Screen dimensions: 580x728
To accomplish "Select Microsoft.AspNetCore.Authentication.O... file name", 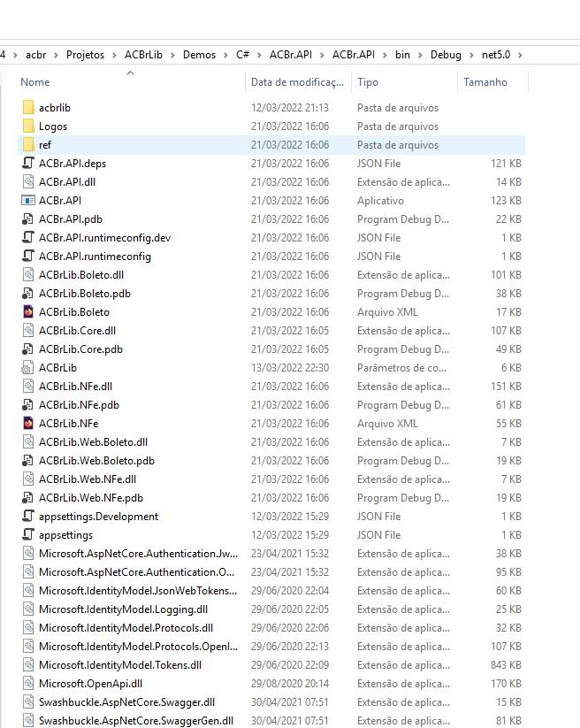I will [136, 572].
